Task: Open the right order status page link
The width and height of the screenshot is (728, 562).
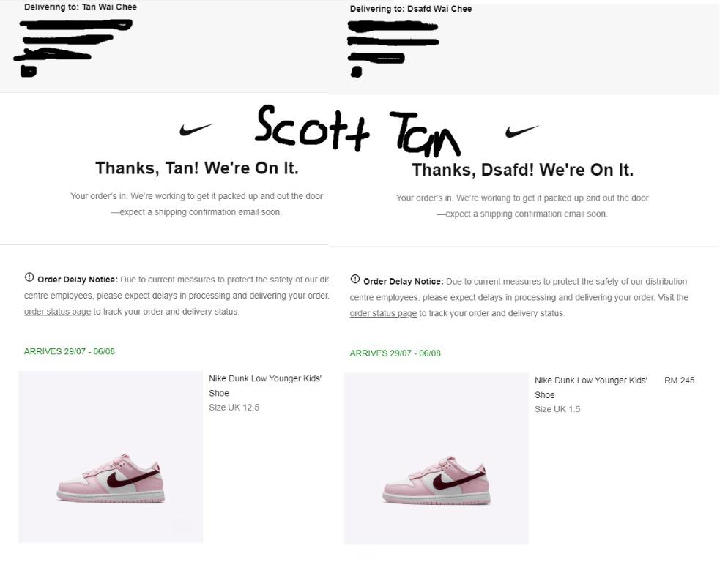Action: click(383, 314)
